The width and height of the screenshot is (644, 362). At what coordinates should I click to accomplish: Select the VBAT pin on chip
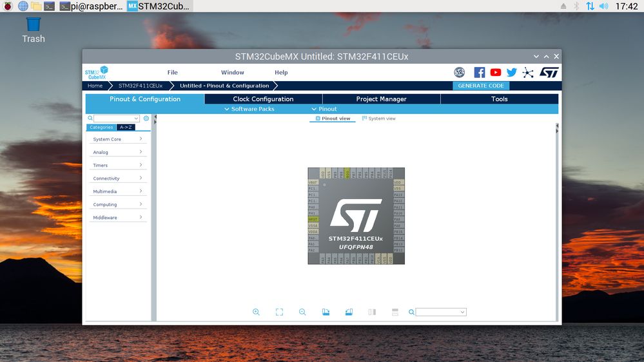[x=313, y=182]
